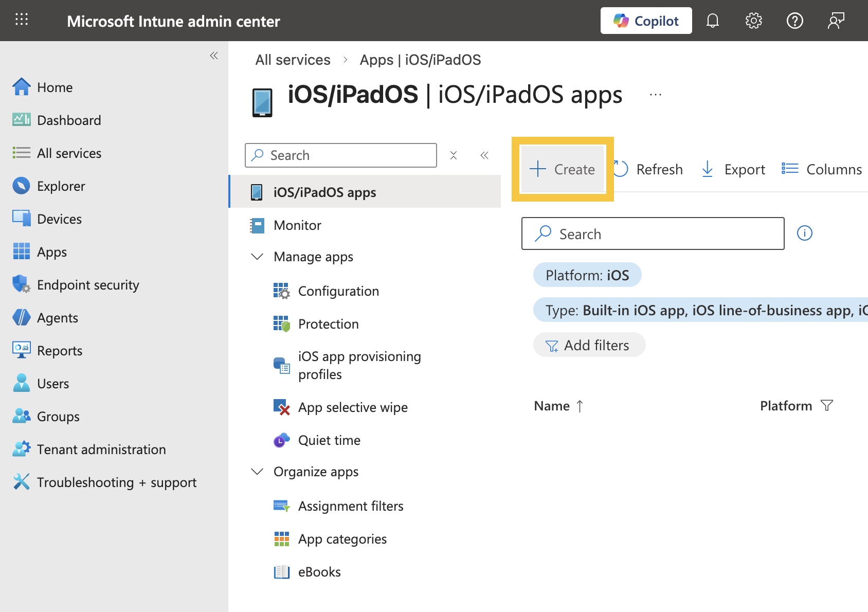Viewport: 868px width, 612px height.
Task: Collapse the Manage apps section
Action: coord(257,256)
